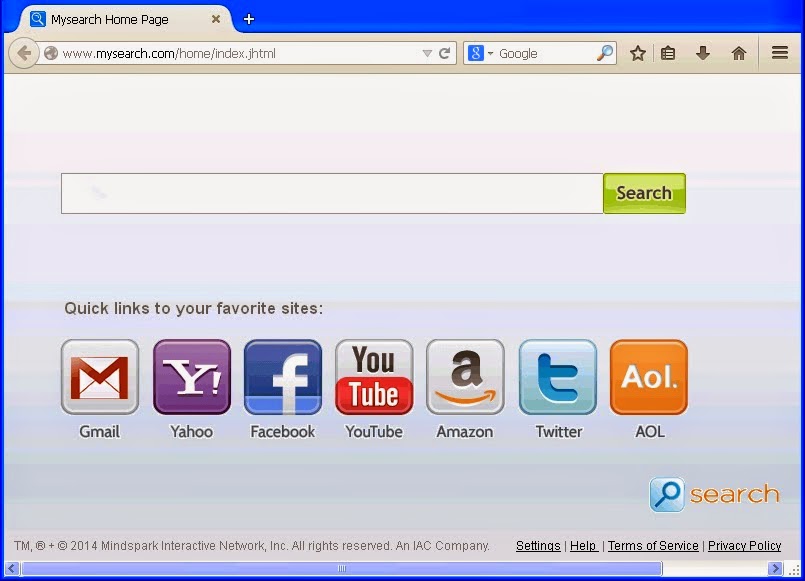The height and width of the screenshot is (581, 805).
Task: Open the AOL quick link icon
Action: (x=649, y=377)
